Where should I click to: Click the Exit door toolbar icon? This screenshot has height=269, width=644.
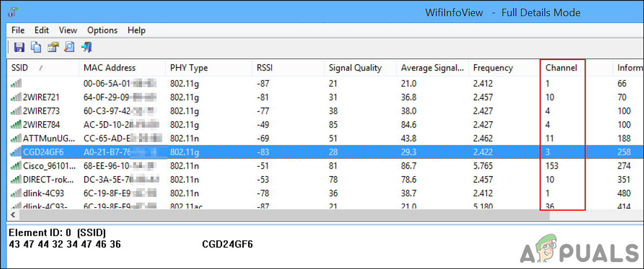point(87,47)
